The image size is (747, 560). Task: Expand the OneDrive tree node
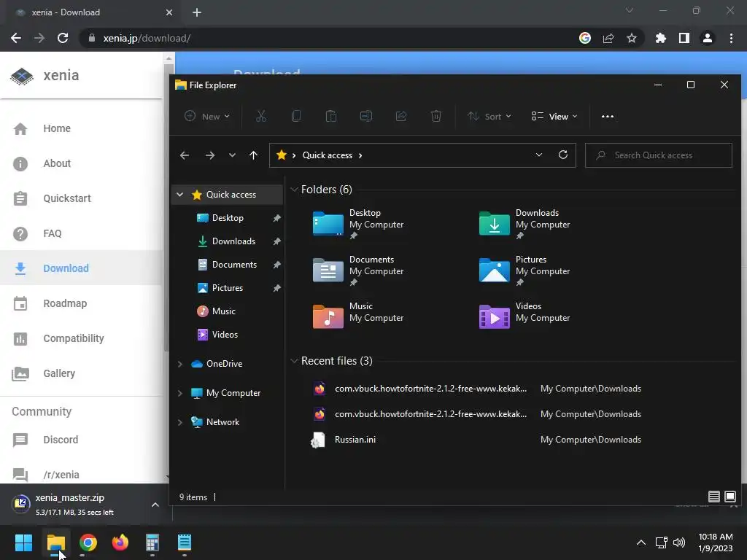pyautogui.click(x=180, y=364)
